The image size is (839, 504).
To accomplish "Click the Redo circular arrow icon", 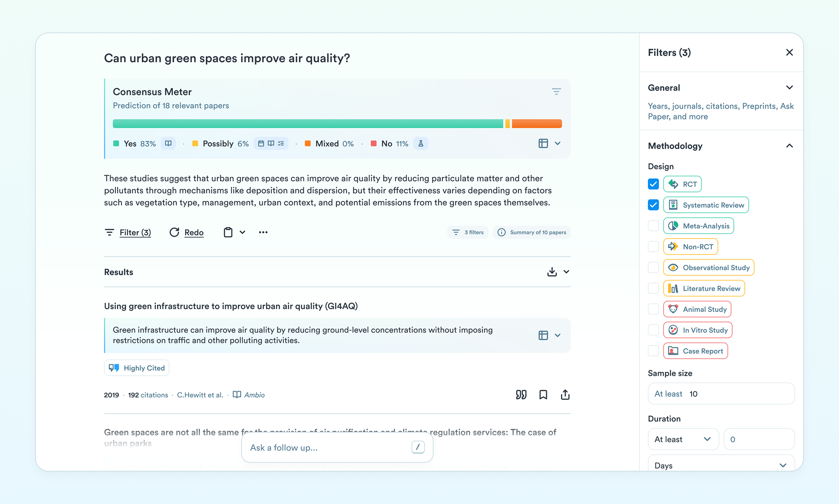I will [174, 232].
